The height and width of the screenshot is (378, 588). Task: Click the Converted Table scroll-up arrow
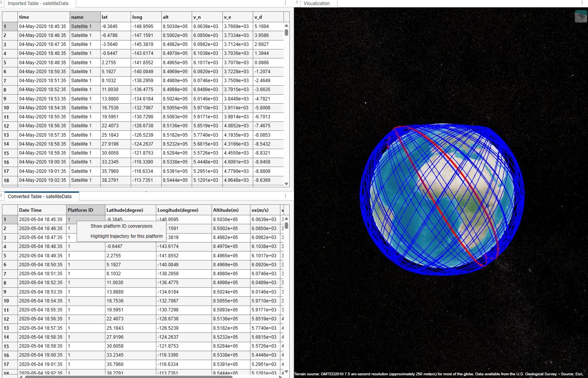point(287,219)
